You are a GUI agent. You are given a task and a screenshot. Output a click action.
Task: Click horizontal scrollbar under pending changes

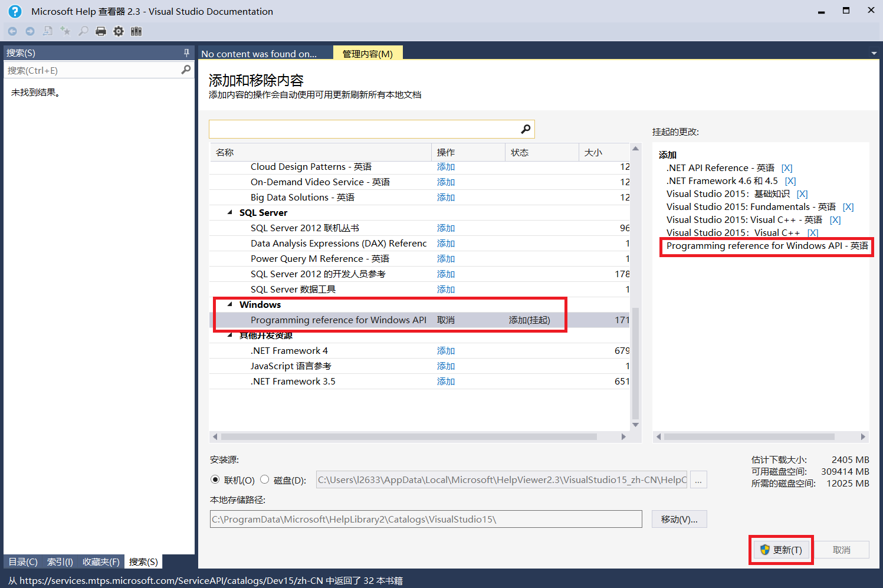coord(749,436)
